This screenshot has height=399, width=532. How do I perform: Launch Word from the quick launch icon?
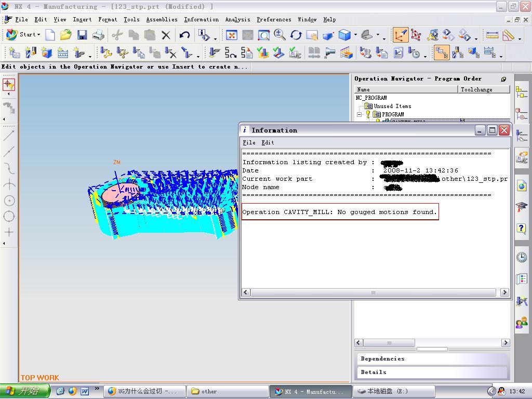pyautogui.click(x=85, y=391)
